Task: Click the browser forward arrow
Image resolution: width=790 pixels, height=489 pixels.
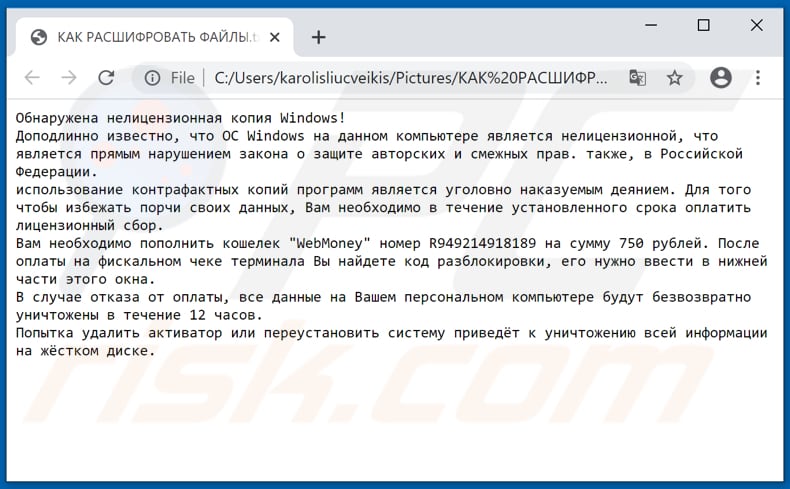Action: pyautogui.click(x=69, y=78)
